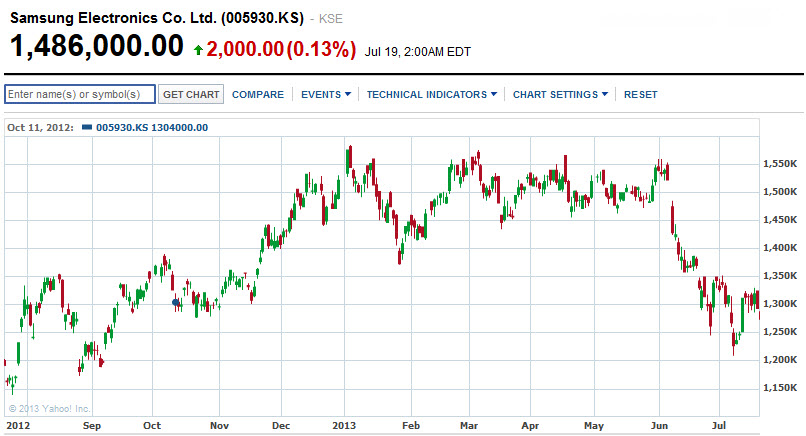Click the 1,200K price axis label
Screen dimensions: 806x436
pos(780,359)
